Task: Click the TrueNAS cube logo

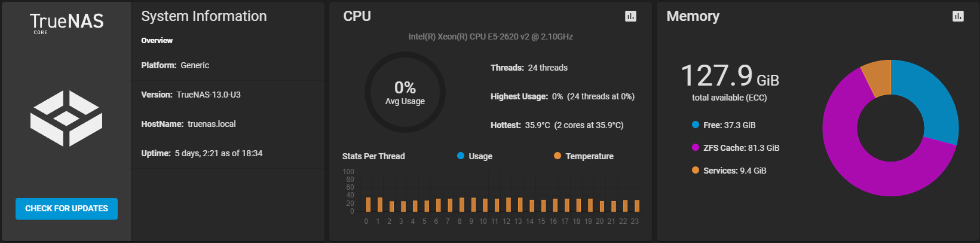Action: (66, 119)
